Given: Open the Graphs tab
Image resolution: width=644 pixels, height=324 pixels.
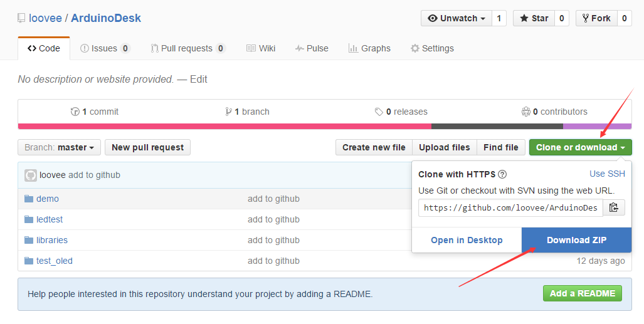Looking at the screenshot, I should tap(369, 48).
